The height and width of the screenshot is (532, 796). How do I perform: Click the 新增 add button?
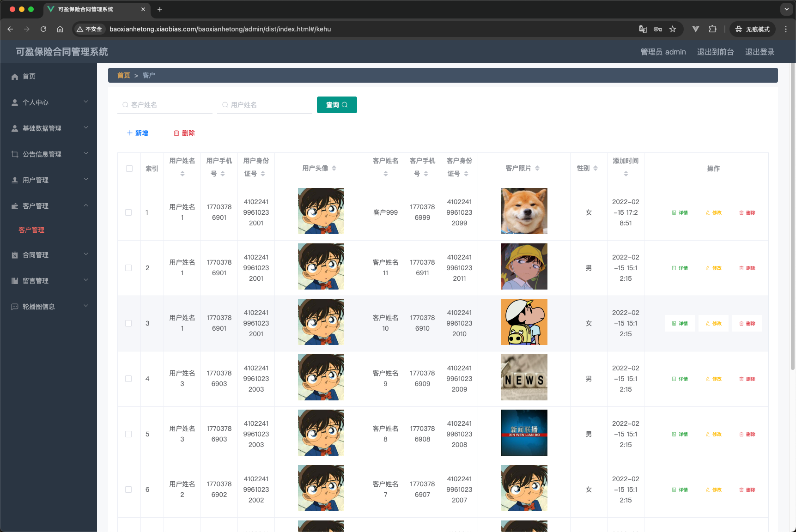138,133
